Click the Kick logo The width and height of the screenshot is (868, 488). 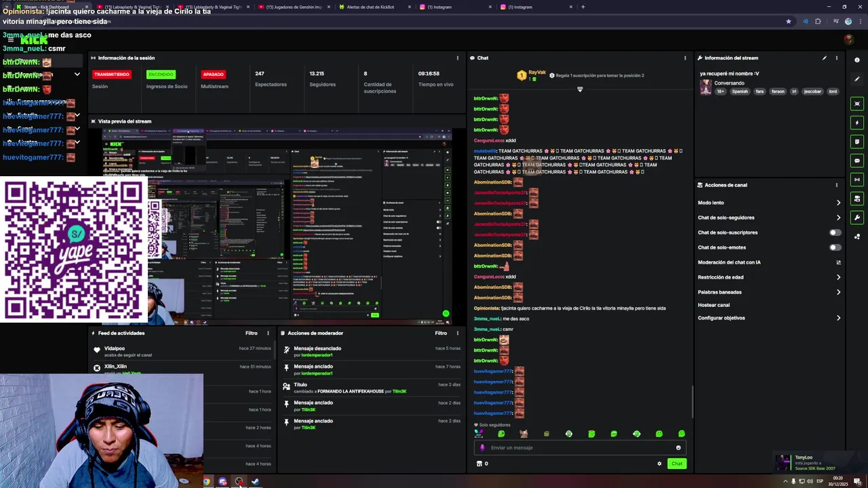34,40
